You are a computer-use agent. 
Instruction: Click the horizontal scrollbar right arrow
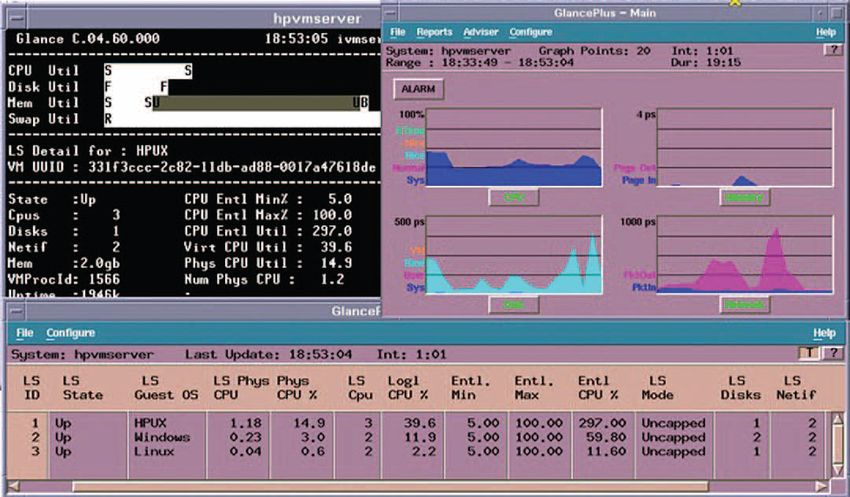822,486
